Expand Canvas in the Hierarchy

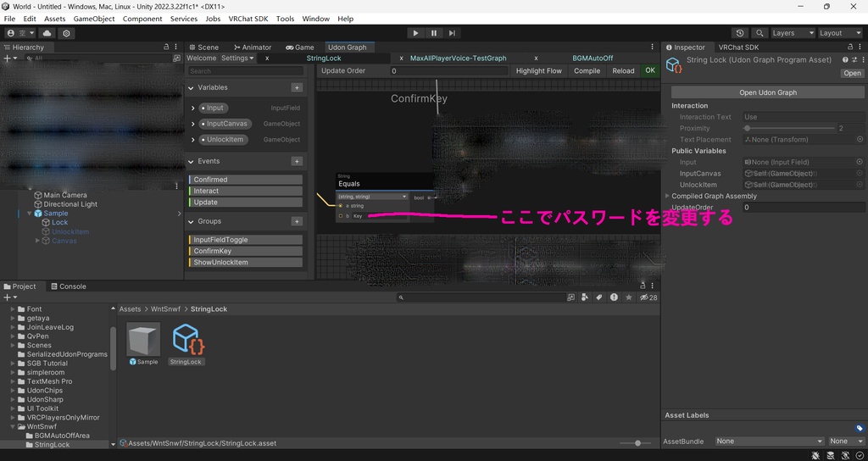coord(37,241)
